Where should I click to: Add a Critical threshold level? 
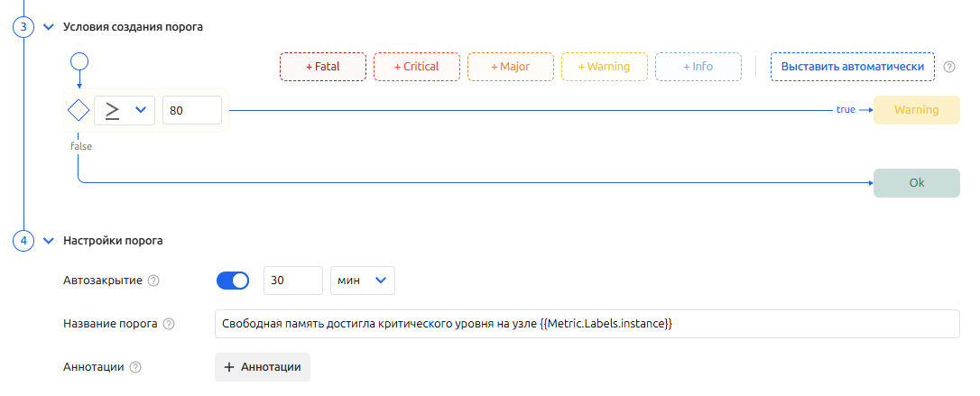pos(417,67)
